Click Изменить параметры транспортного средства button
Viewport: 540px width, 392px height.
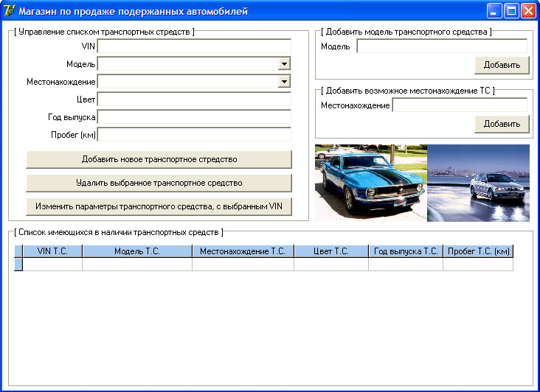click(x=159, y=206)
